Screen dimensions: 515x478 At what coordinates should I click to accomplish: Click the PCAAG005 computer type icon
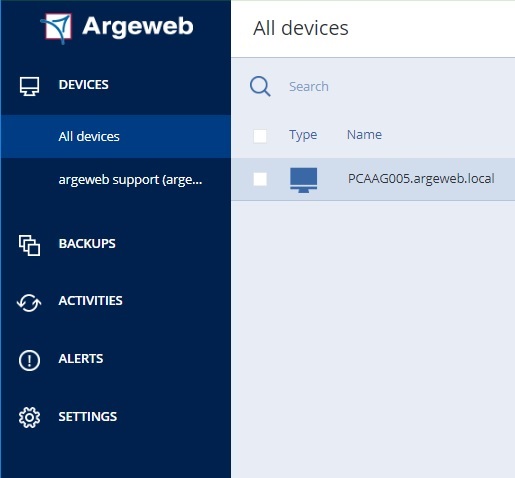tap(303, 180)
